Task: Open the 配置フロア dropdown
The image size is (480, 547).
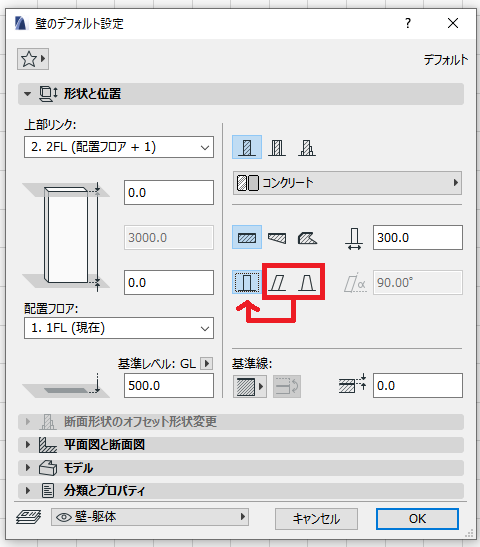Action: pyautogui.click(x=119, y=328)
